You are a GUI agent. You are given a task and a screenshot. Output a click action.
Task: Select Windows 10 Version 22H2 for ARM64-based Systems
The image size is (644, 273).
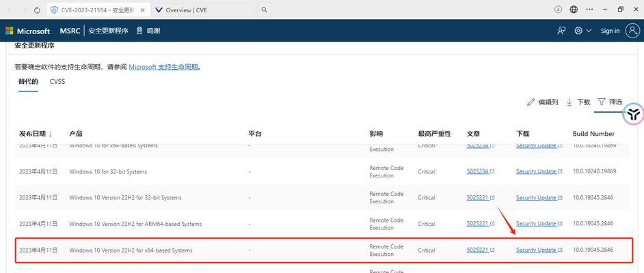pos(135,224)
